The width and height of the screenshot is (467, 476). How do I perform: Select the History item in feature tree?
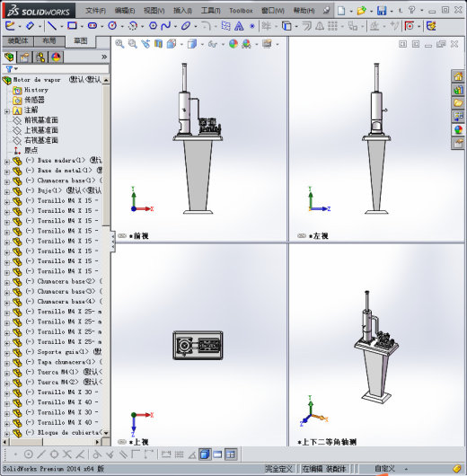click(x=36, y=90)
